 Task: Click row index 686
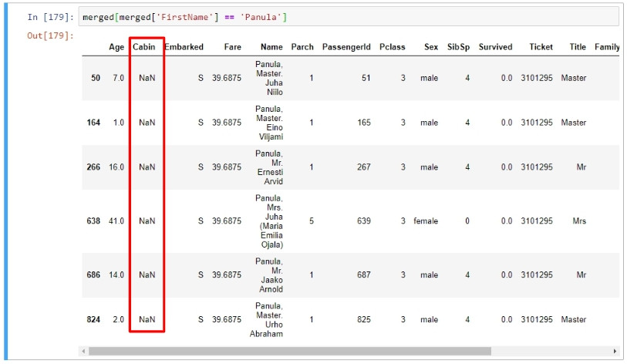[x=93, y=275]
